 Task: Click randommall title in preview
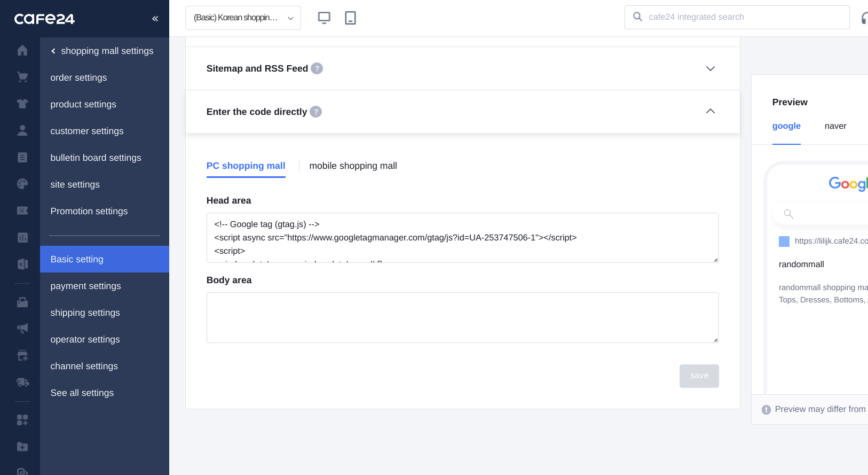point(801,264)
